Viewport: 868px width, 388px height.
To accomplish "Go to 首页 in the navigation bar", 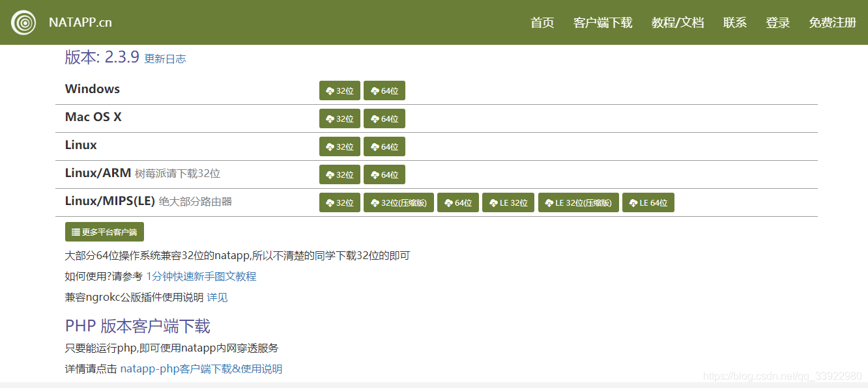I will (542, 23).
